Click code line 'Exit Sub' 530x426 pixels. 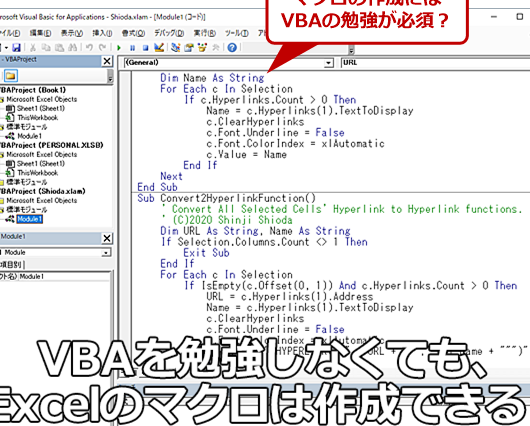pos(206,253)
